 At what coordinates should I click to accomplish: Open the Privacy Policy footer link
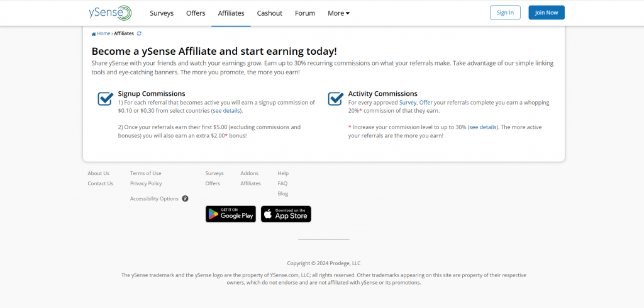coord(146,183)
